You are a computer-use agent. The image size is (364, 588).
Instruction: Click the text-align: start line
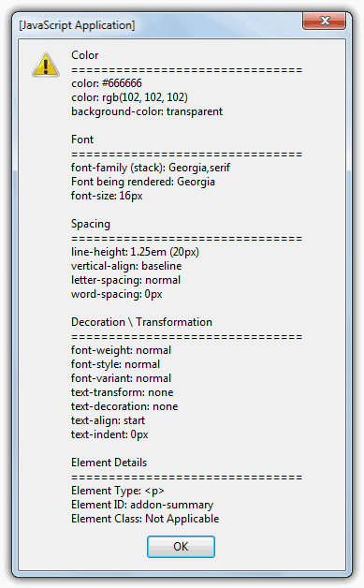[108, 420]
